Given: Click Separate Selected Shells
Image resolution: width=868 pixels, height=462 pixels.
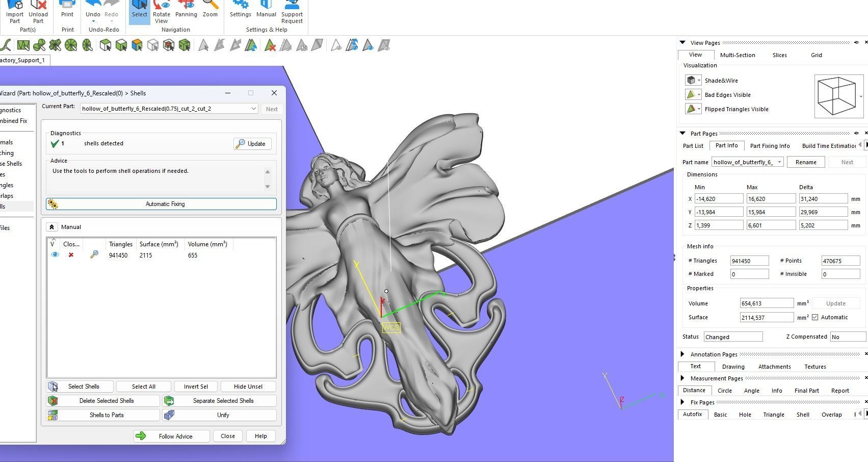Looking at the screenshot, I should coord(220,401).
